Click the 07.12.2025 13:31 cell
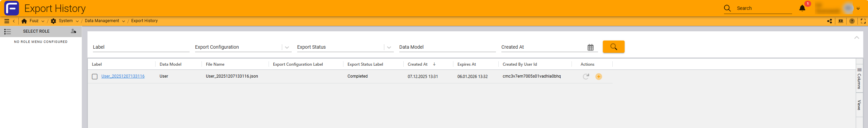This screenshot has height=128, width=868. [423, 77]
